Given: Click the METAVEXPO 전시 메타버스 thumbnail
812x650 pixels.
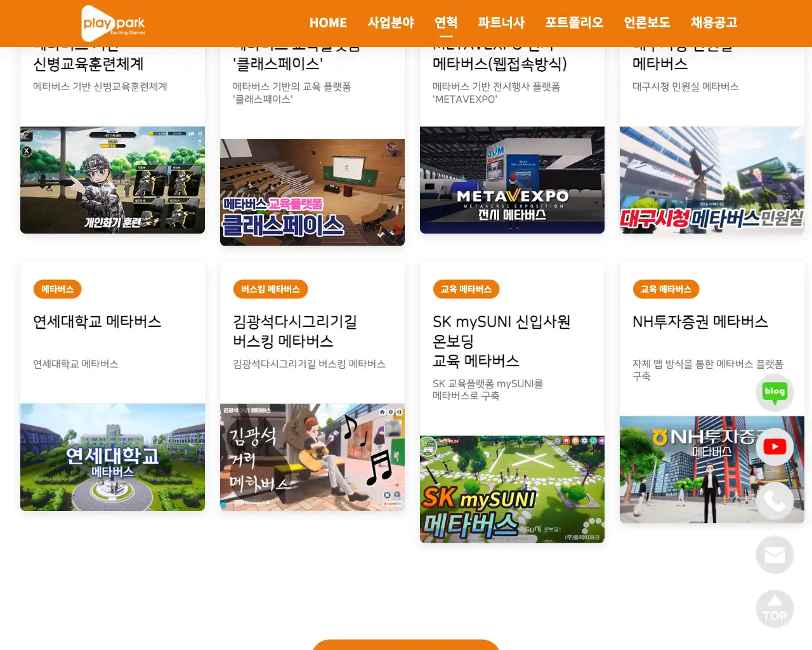Looking at the screenshot, I should 512,180.
